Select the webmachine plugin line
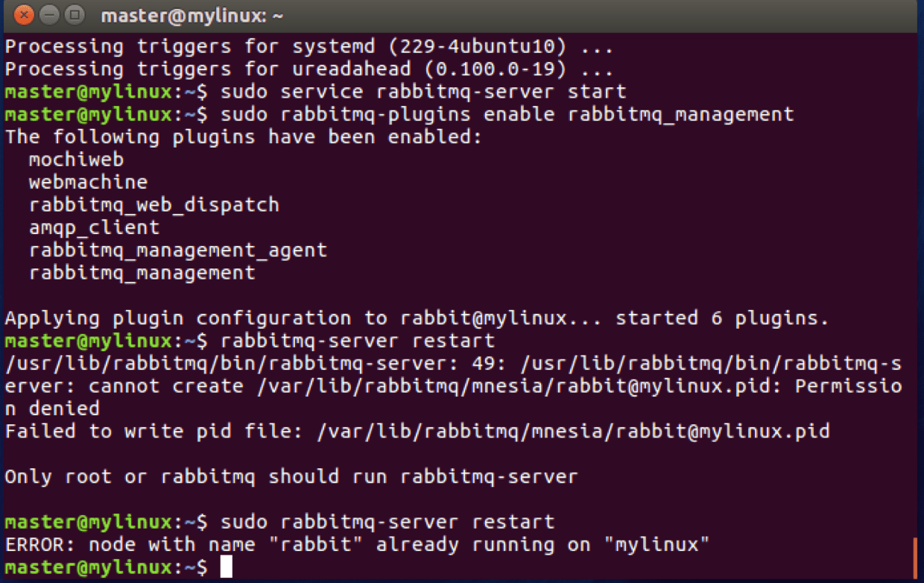Viewport: 924px width, 583px height. (88, 182)
